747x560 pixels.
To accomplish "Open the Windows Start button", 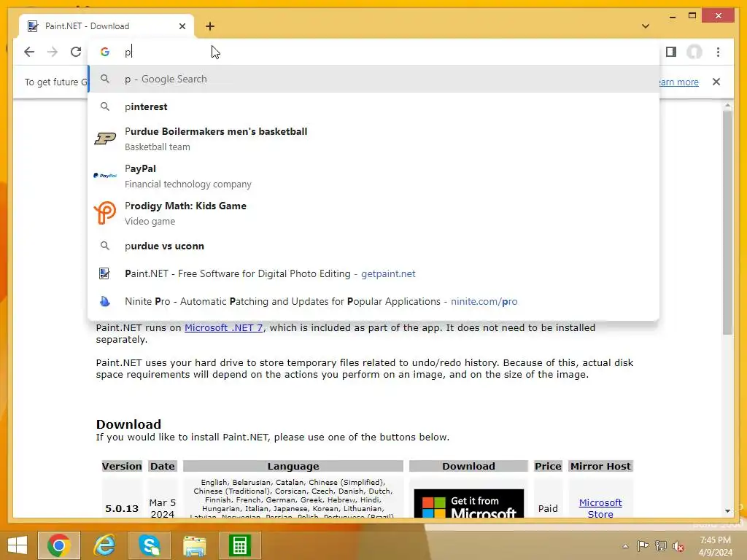I will click(18, 545).
